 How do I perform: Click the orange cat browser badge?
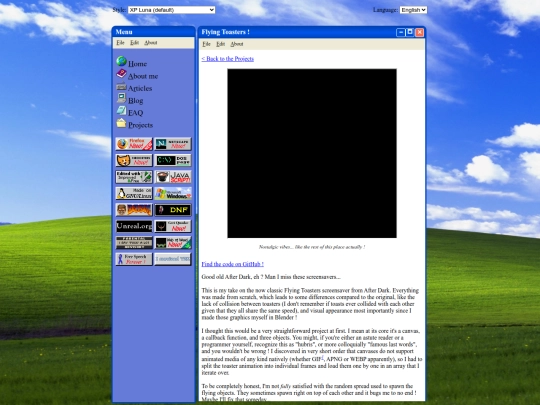tap(134, 160)
